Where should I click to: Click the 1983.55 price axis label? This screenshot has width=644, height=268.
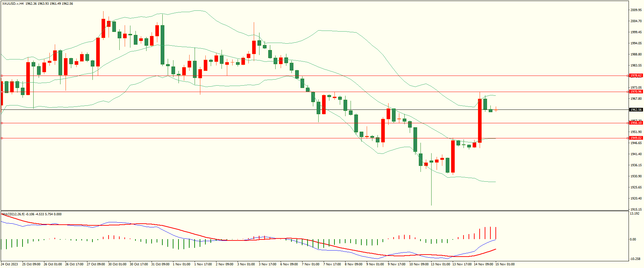636,65
